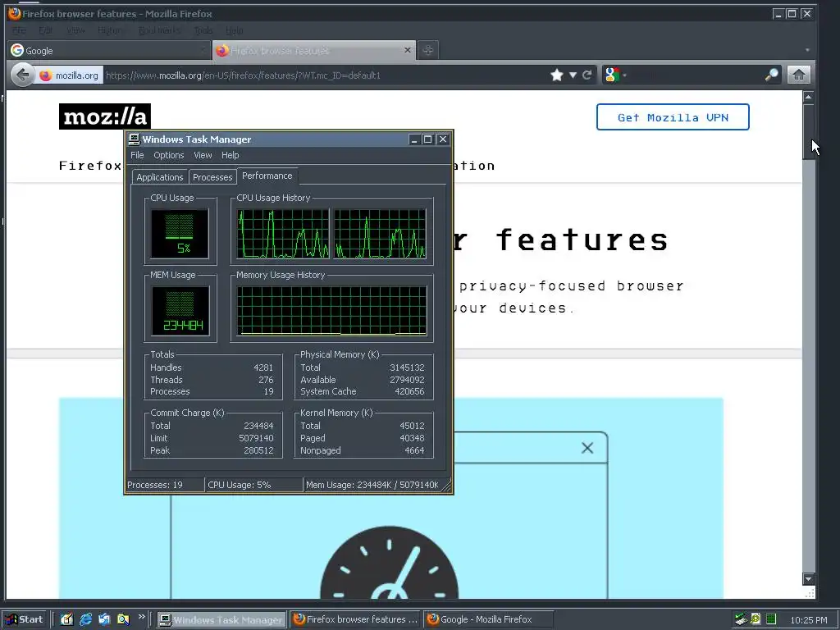Click Commit Charge Peak 280512
Image resolution: width=840 pixels, height=630 pixels.
tap(258, 450)
